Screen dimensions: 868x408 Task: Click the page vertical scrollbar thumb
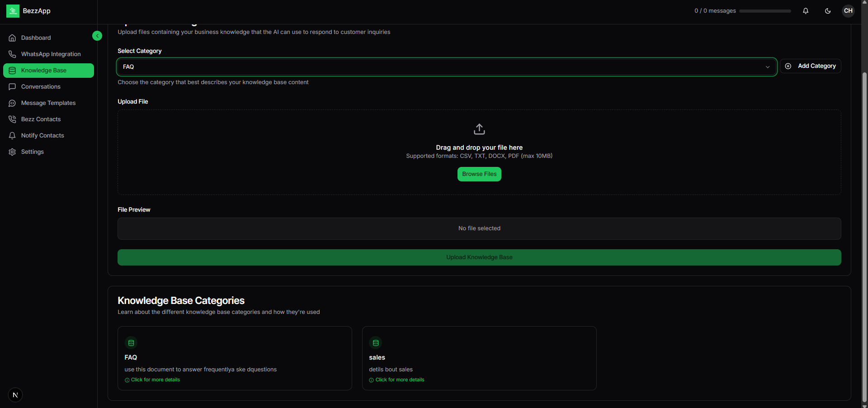864,237
